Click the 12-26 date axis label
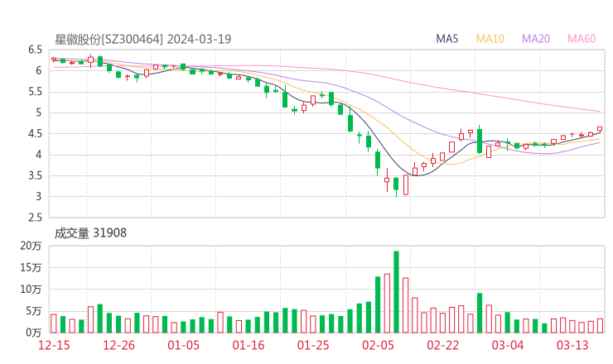The height and width of the screenshot is (364, 613). pos(118,345)
